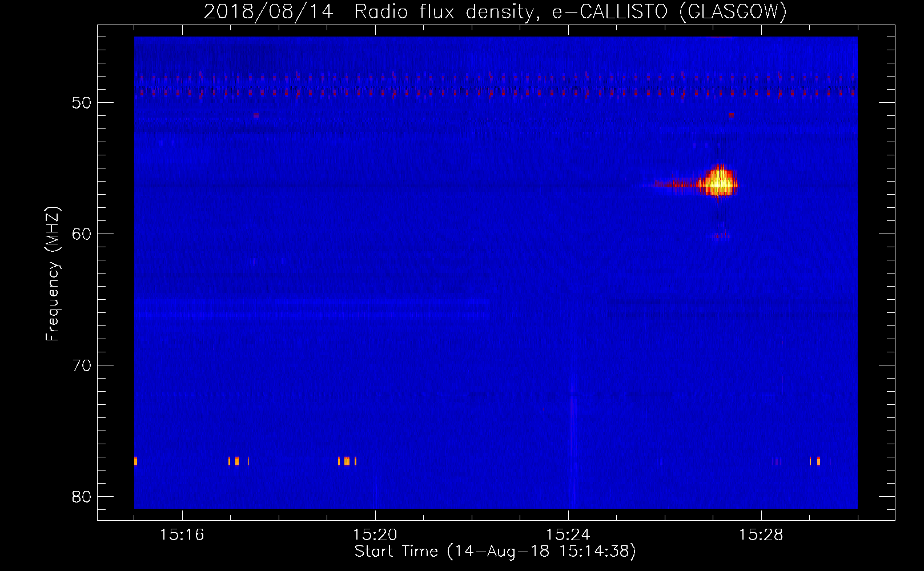Click the "Frequency (MHZ)" axis label
924x571 pixels.
53,274
